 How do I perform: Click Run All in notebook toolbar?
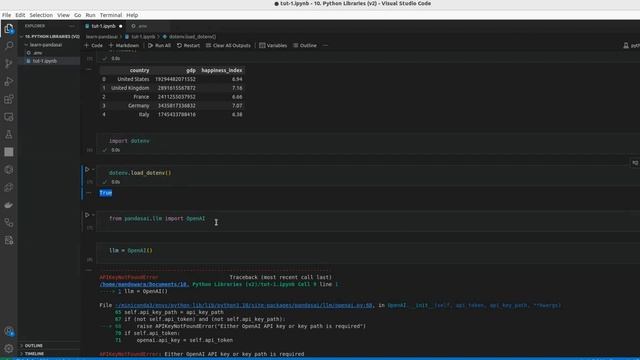(x=160, y=45)
